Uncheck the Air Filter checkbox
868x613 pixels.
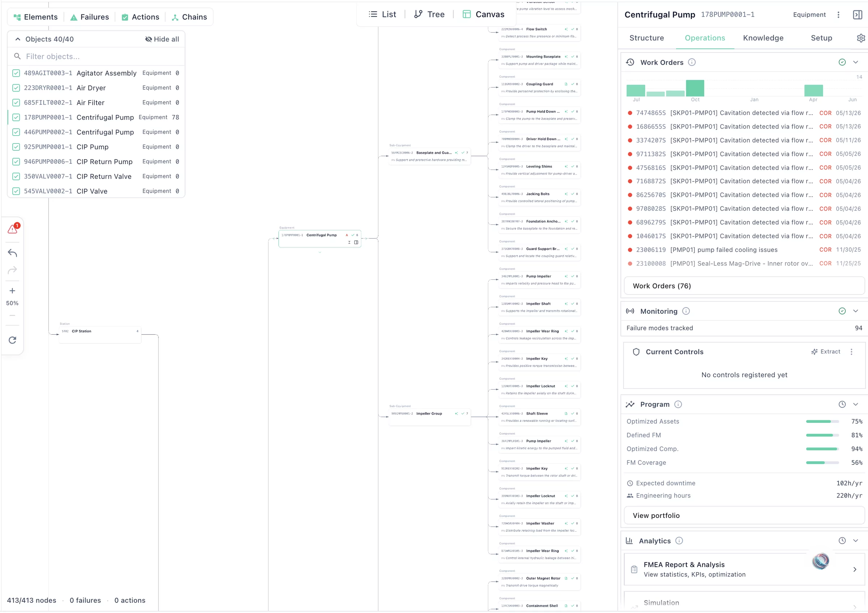tap(16, 103)
